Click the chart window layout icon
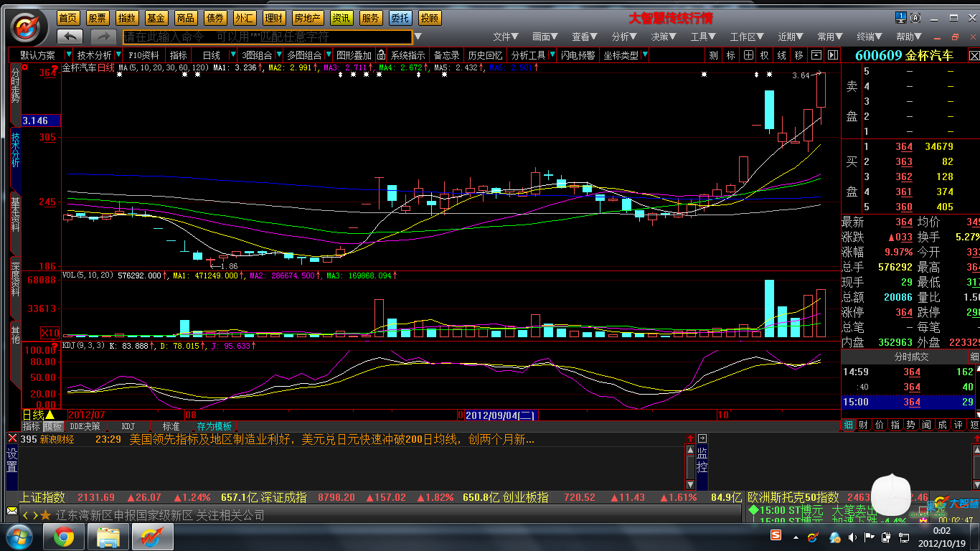 816,55
